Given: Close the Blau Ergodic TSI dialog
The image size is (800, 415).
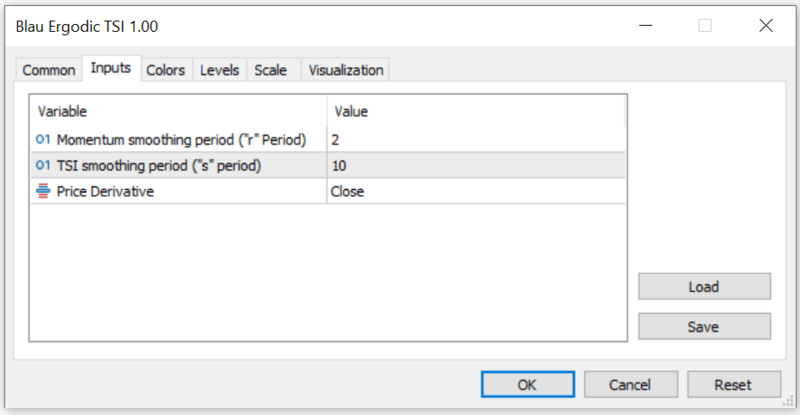Looking at the screenshot, I should click(x=766, y=26).
